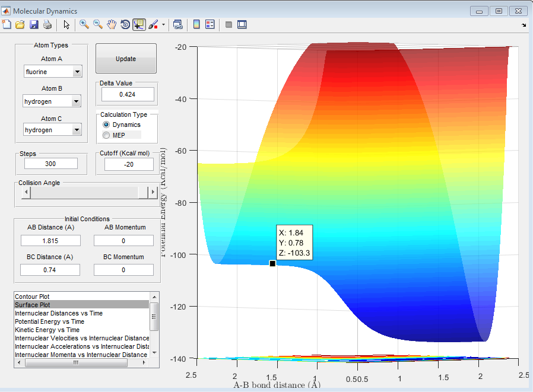Screen dimensions: 533x392
Task: Choose Contour Plot in the plot list
Action: pos(31,297)
